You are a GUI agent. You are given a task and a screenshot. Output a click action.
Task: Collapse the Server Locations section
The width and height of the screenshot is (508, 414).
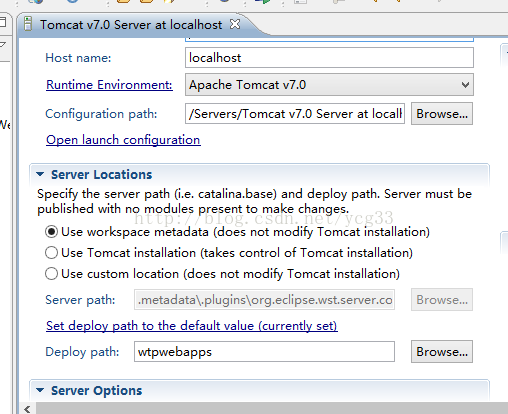(40, 174)
